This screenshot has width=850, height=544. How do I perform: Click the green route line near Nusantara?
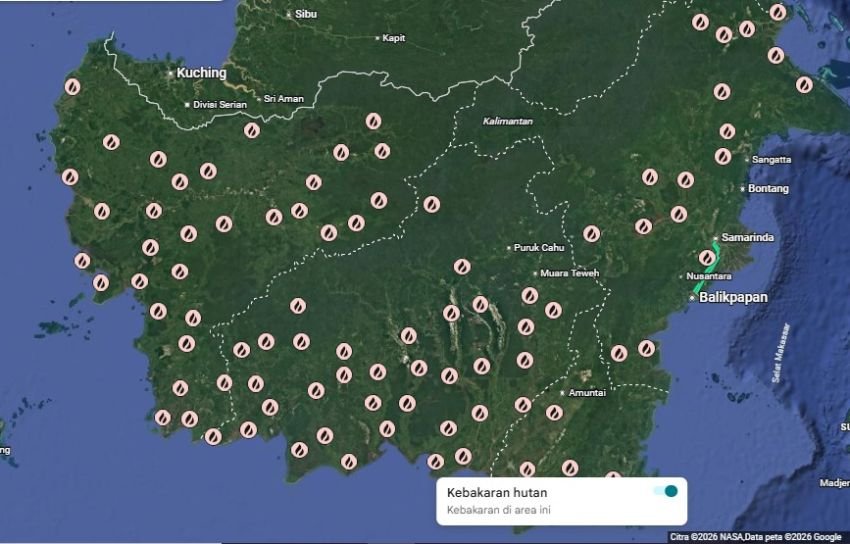(x=706, y=271)
